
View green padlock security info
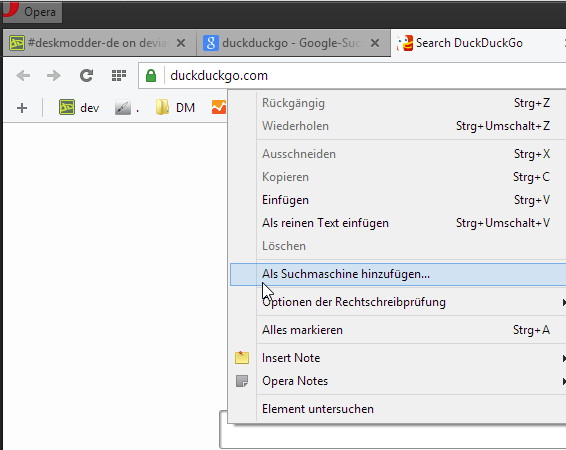coord(151,76)
